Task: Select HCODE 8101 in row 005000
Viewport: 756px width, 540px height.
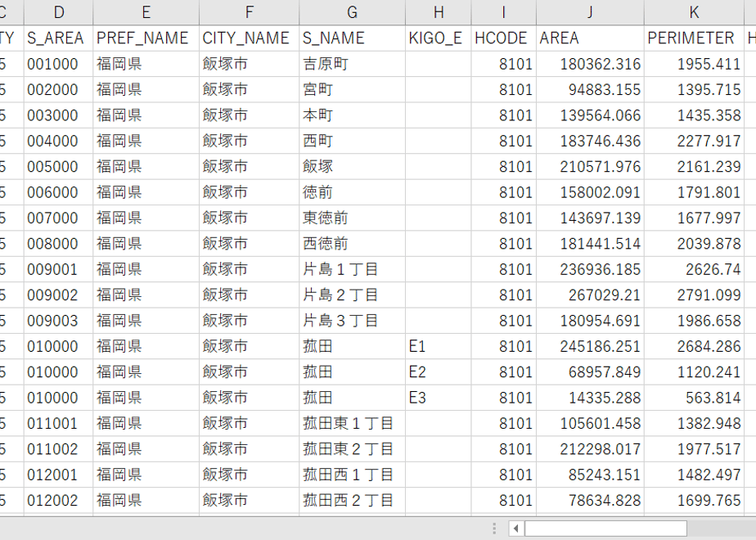Action: pos(504,166)
